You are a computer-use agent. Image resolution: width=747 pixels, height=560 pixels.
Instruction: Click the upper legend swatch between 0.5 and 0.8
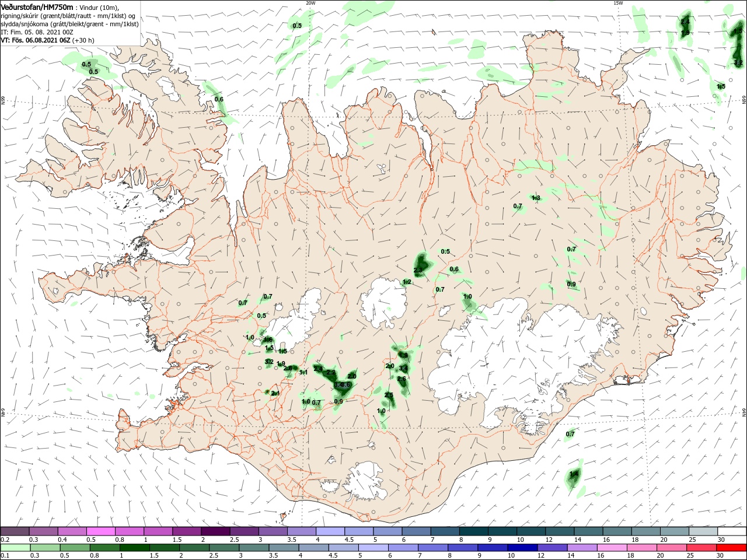click(101, 531)
